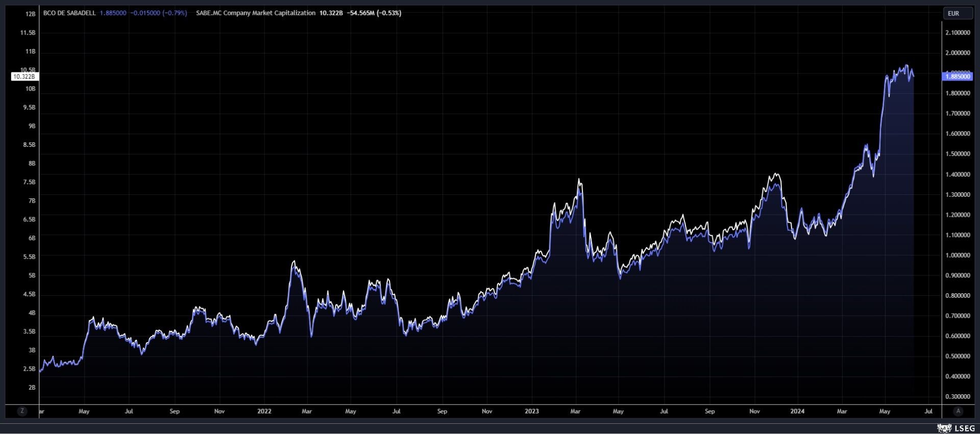980x434 pixels.
Task: Click the 4.5B label on market cap axis
Action: point(30,294)
